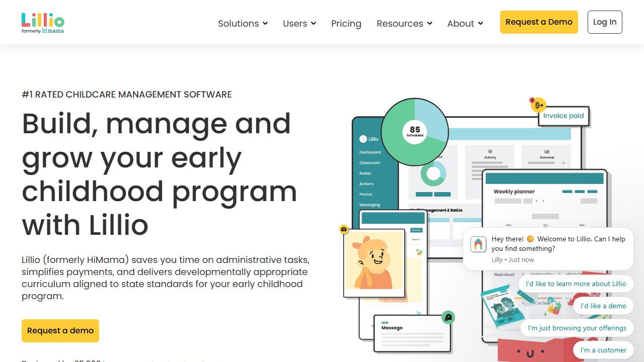This screenshot has height=362, width=644.
Task: Click the Lillio logo in the header
Action: 43,23
